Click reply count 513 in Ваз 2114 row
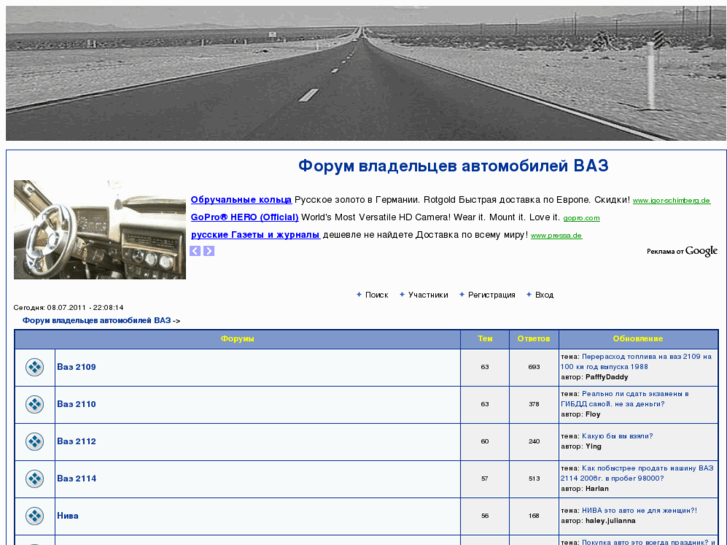Screen dimensions: 727x545 [x=534, y=478]
